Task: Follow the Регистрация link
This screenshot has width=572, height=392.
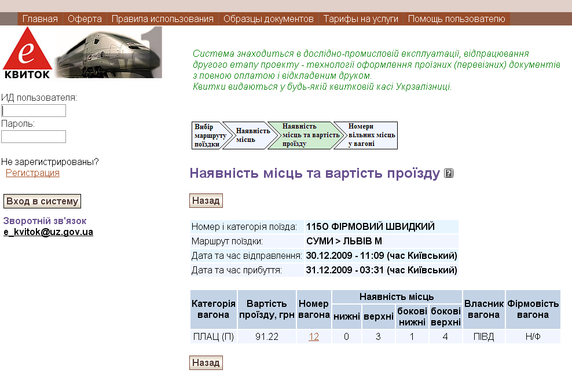Action: pos(32,173)
